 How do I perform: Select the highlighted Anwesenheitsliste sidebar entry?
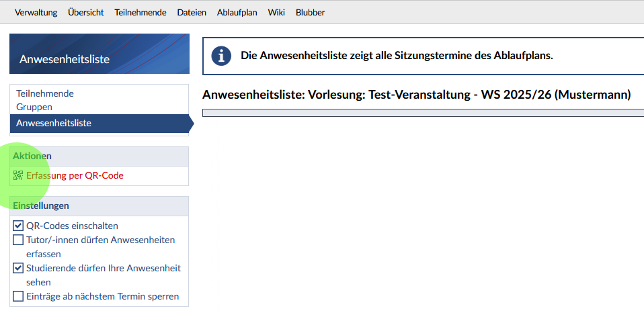tap(54, 123)
